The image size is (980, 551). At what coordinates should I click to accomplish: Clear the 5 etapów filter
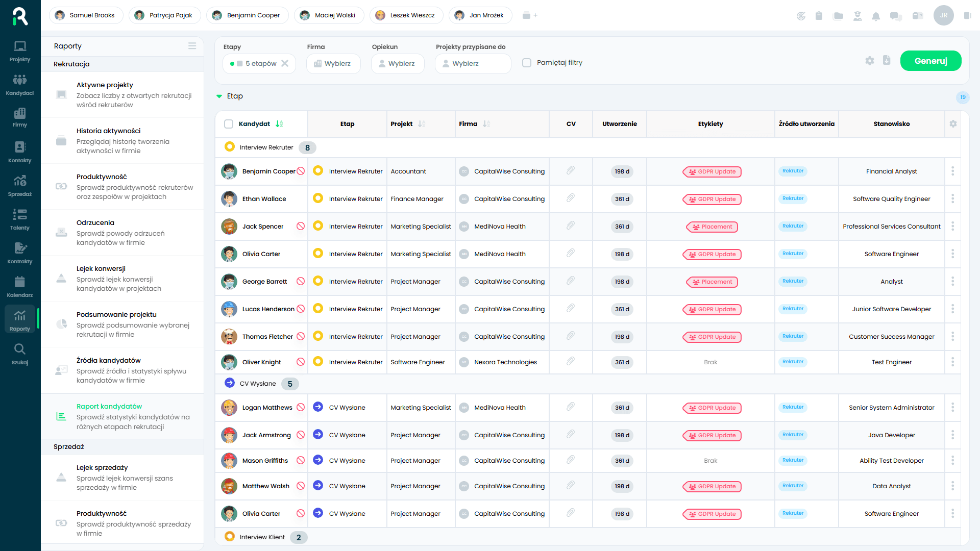click(x=285, y=63)
